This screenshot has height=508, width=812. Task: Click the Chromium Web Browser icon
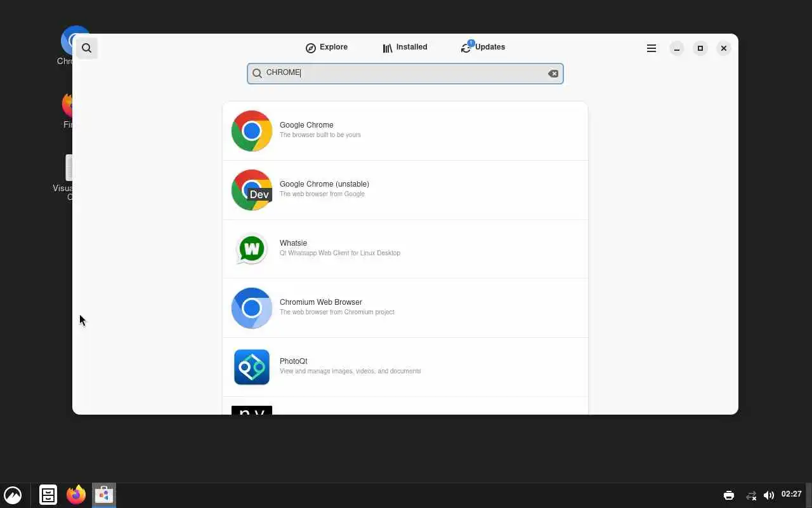pyautogui.click(x=252, y=308)
